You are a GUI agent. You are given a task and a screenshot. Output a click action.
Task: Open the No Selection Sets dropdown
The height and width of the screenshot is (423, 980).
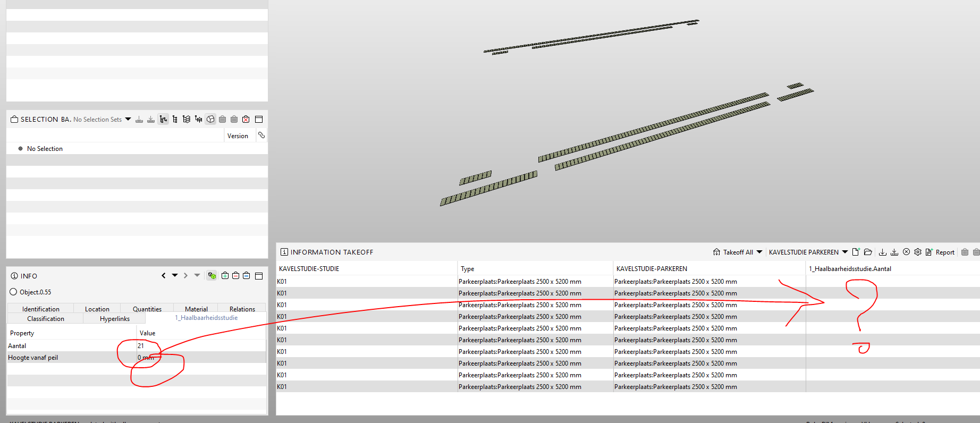tap(128, 119)
